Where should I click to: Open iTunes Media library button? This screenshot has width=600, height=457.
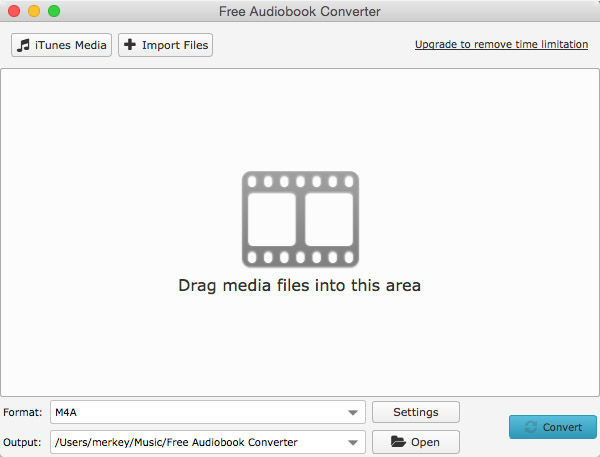point(61,45)
